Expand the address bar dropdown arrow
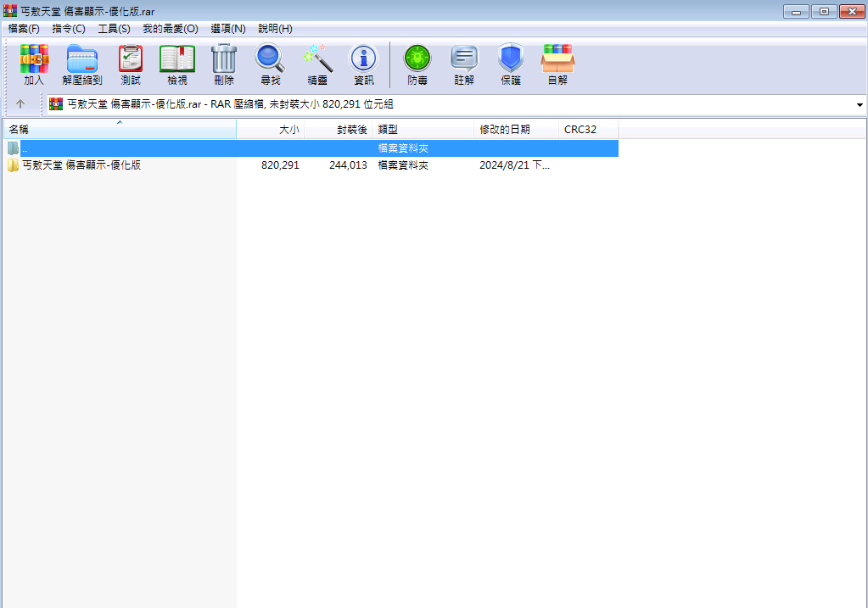Viewport: 868px width, 608px height. pos(860,104)
